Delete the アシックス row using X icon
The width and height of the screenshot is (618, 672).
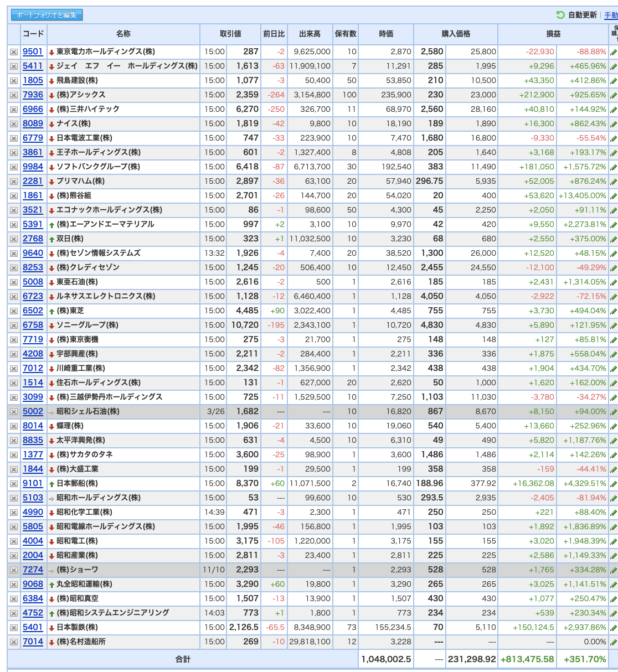coord(14,95)
